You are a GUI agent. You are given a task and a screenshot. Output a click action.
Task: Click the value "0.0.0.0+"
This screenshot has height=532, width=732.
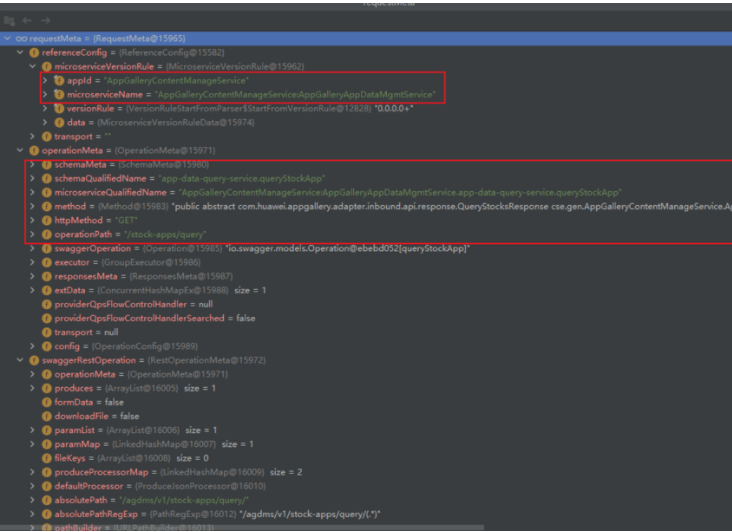coord(394,108)
